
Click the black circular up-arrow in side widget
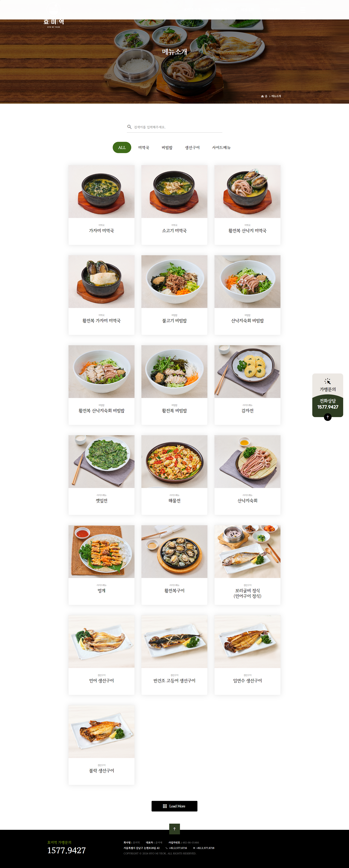coord(327,417)
